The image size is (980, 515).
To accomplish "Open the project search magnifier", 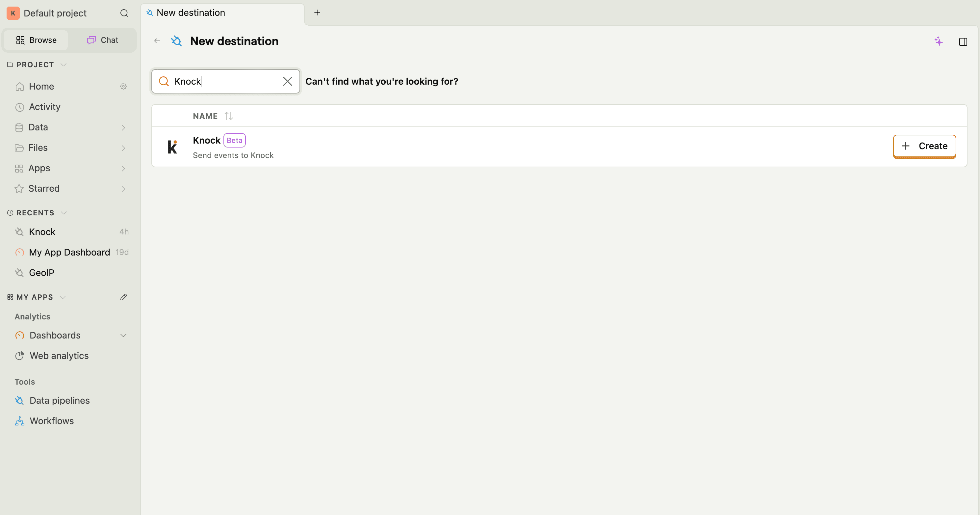I will [x=124, y=13].
